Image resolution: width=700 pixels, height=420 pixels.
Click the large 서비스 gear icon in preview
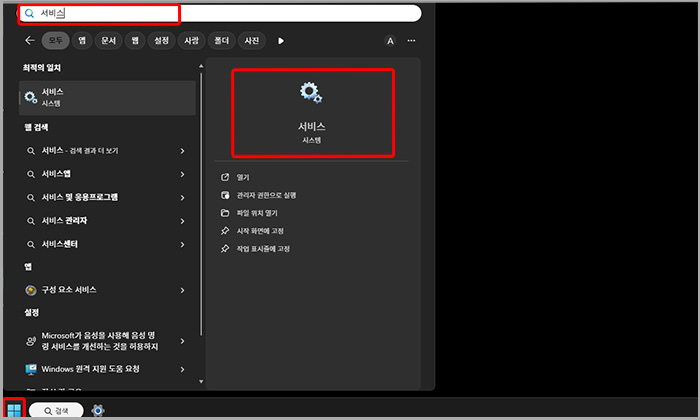tap(311, 92)
